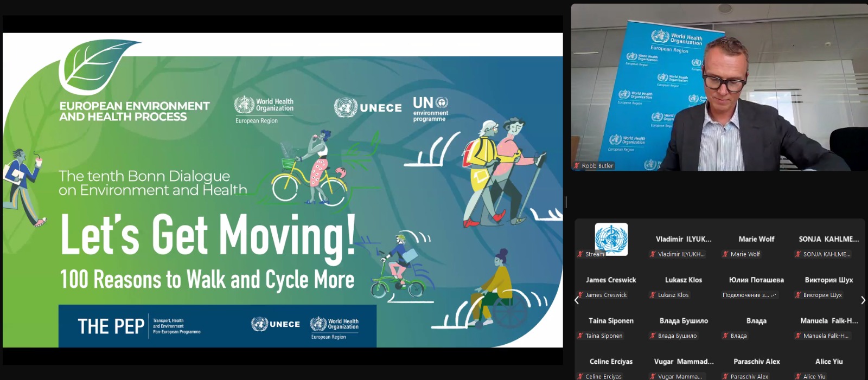Image resolution: width=868 pixels, height=380 pixels.
Task: Click Taina Siponen's muted mic icon
Action: (580, 336)
